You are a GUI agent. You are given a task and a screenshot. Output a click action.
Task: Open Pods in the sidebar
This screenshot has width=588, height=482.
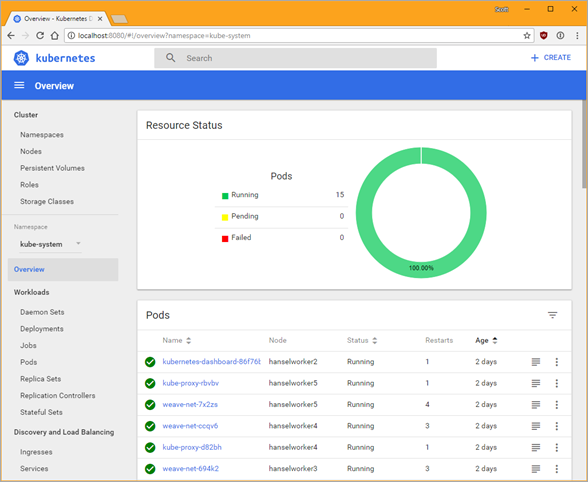pos(28,362)
